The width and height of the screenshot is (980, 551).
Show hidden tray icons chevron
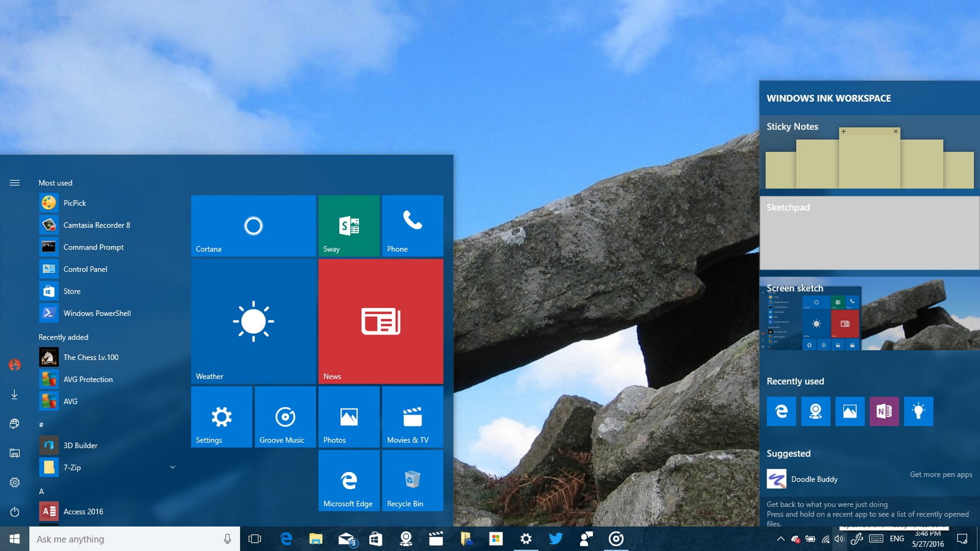780,539
